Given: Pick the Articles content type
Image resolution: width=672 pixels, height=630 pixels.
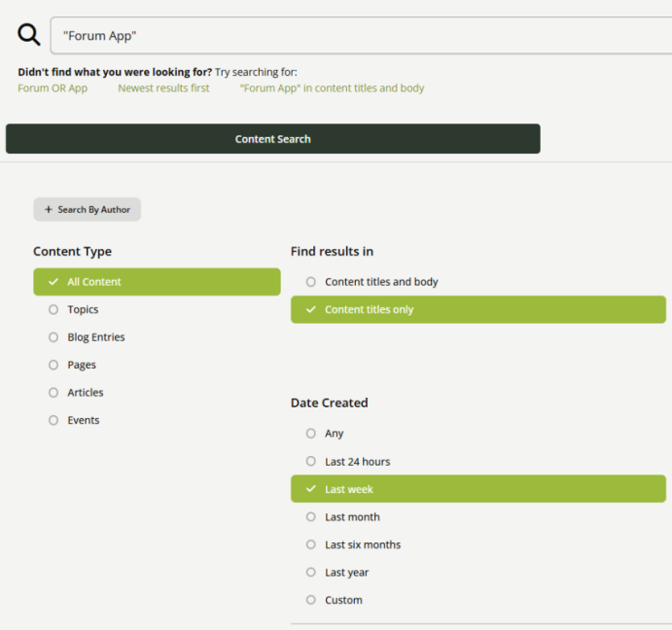Looking at the screenshot, I should pos(86,393).
